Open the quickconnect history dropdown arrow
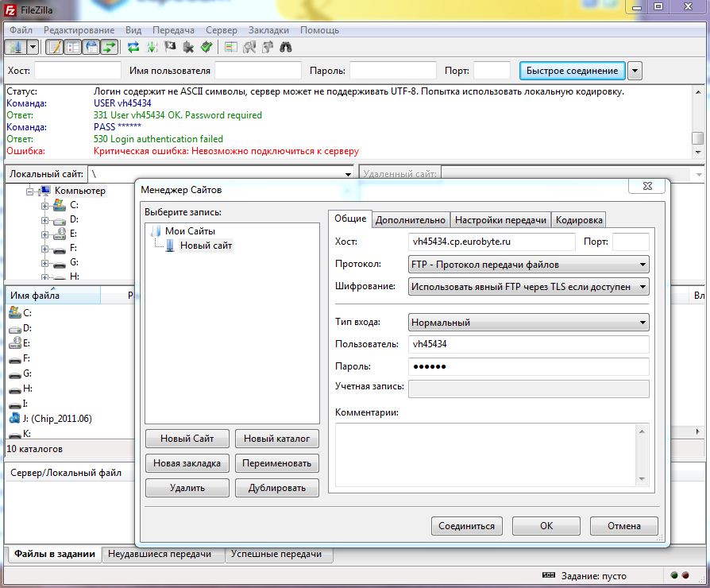The image size is (710, 588). tap(635, 71)
